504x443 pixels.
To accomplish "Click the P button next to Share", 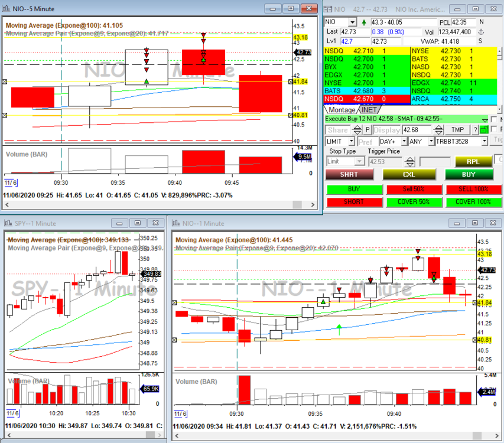I will (x=367, y=130).
